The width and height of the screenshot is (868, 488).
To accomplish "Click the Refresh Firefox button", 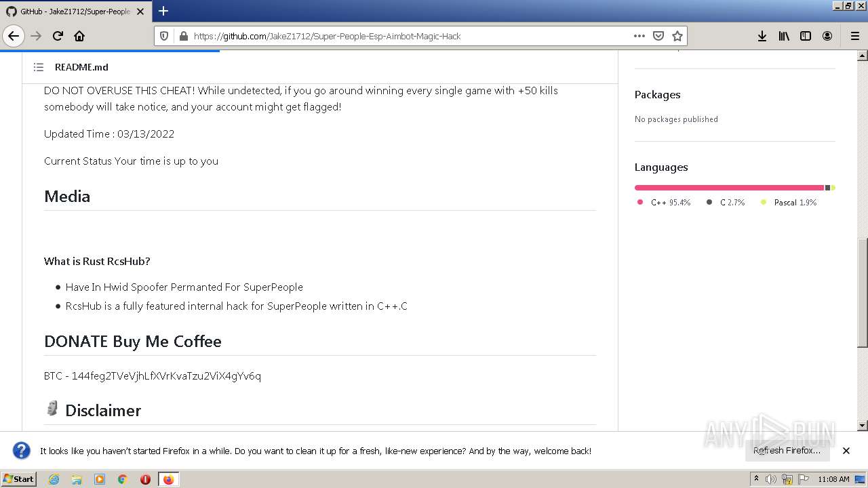I will pyautogui.click(x=787, y=451).
